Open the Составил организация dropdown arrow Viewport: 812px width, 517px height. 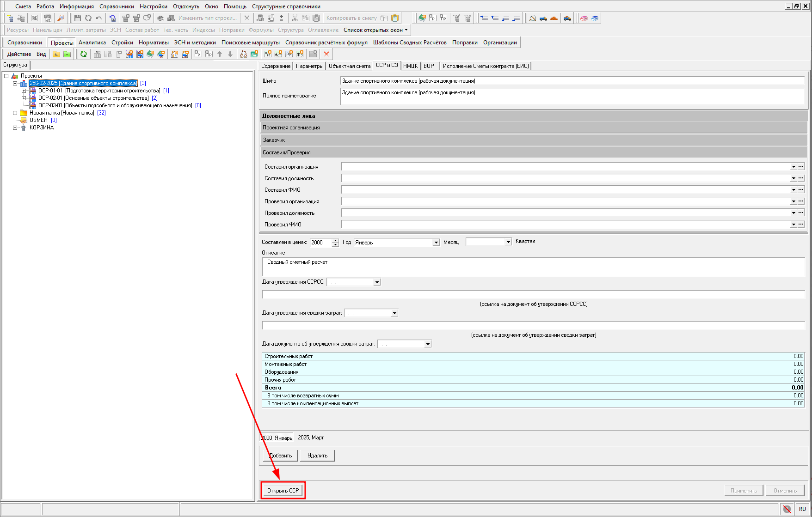(794, 167)
